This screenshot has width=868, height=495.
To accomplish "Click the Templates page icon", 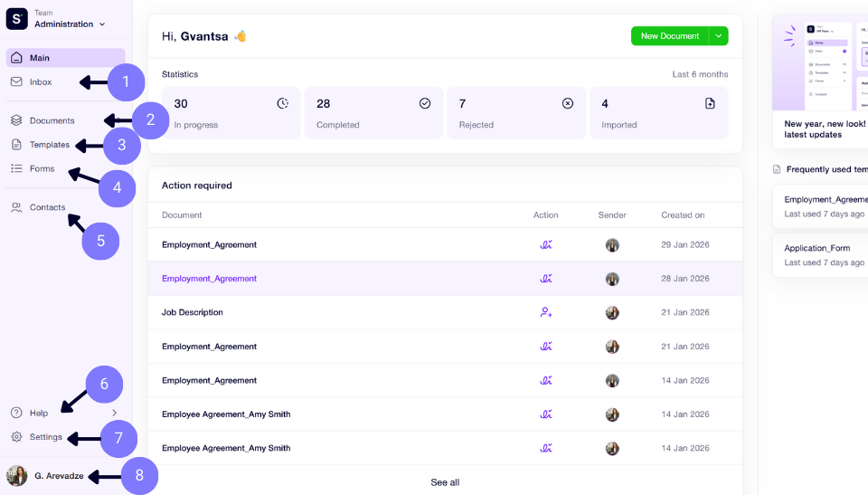I will click(x=16, y=145).
